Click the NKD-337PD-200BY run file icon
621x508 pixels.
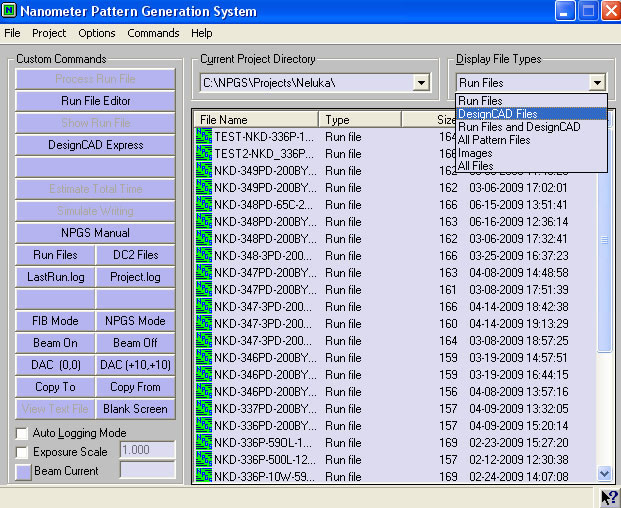tap(204, 408)
